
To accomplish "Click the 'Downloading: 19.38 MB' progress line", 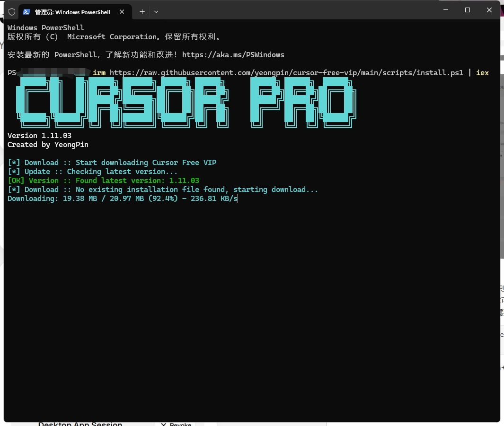I will (123, 199).
